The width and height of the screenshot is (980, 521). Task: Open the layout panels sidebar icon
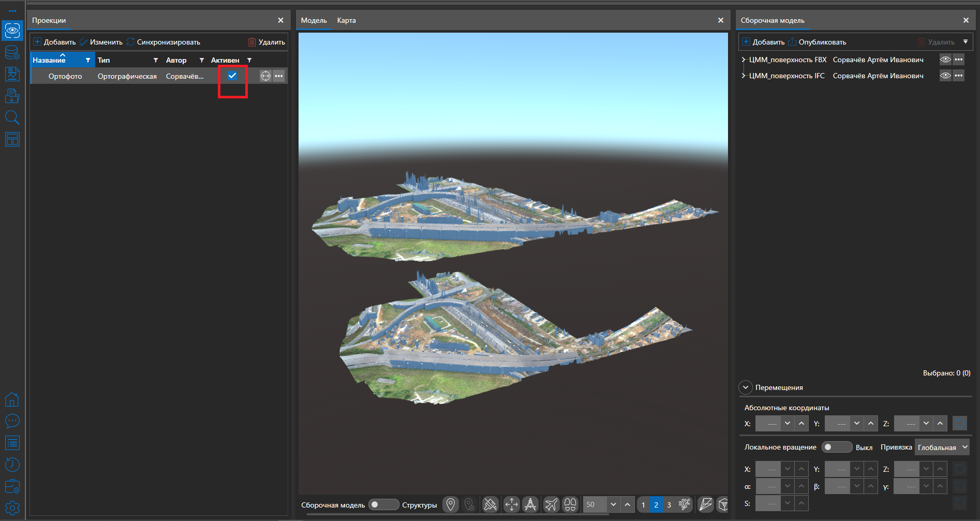pyautogui.click(x=12, y=139)
